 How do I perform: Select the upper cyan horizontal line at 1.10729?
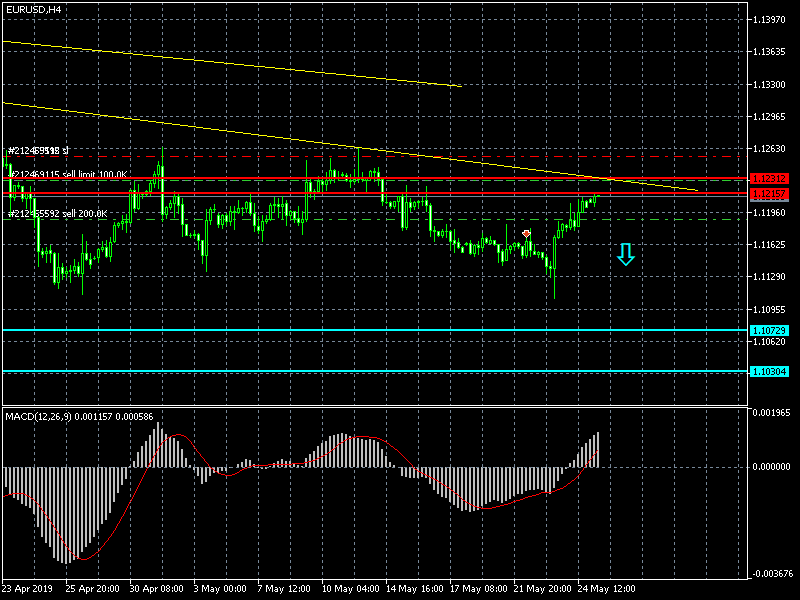coord(375,330)
